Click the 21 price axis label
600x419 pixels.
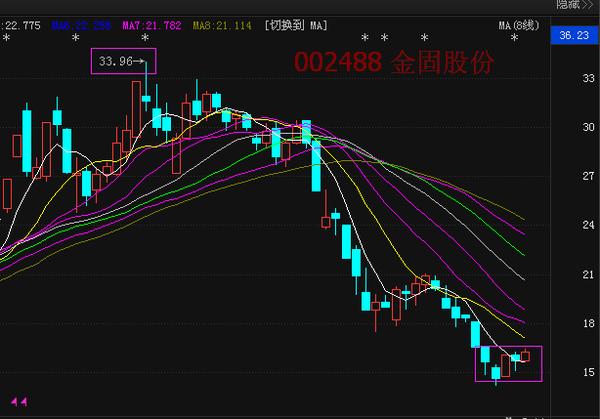coord(589,275)
